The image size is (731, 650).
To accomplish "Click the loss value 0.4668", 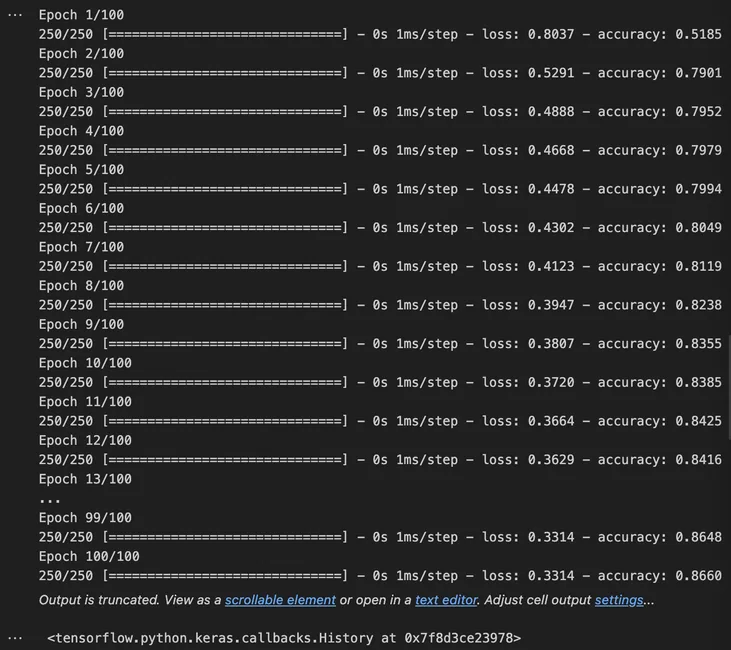I will [x=551, y=151].
